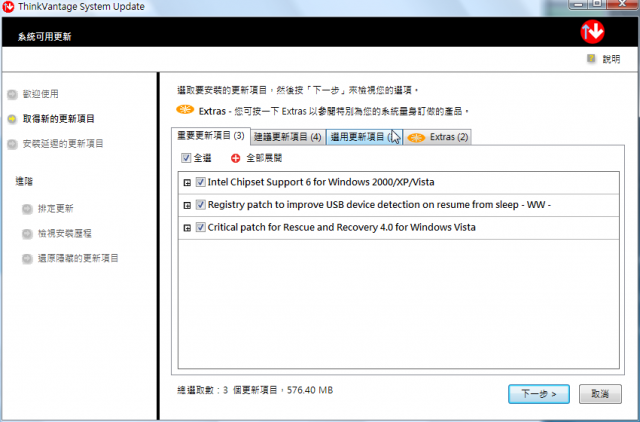Select text 'Intel Chipset Support 6 for Windows 2000/XP/Vista'
This screenshot has width=640, height=422.
click(321, 182)
